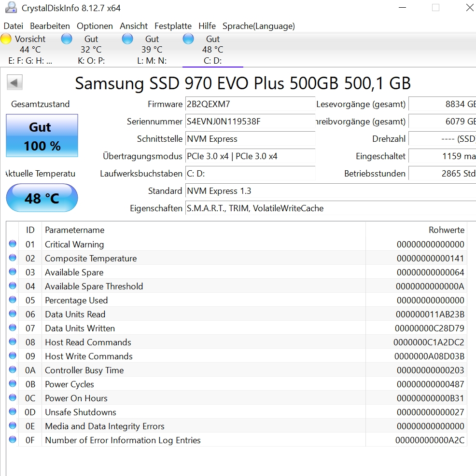Viewport: 476px width, 476px height.
Task: Click the Drehzahl value ---- (SSD)
Action: (x=442, y=139)
